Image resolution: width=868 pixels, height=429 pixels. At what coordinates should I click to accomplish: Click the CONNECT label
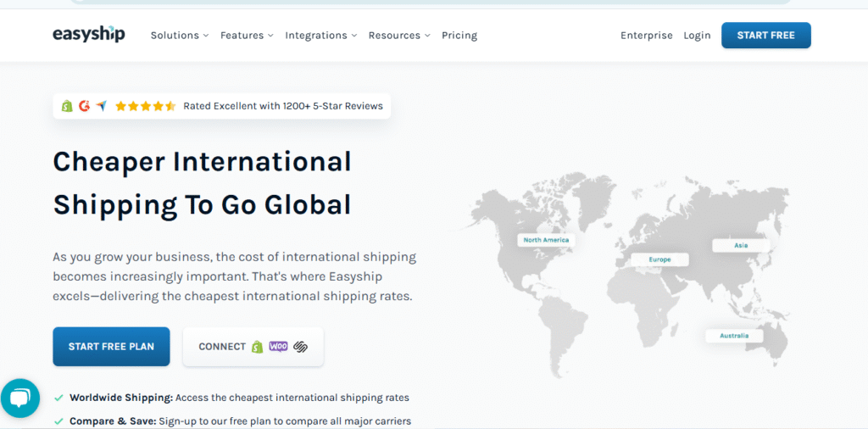(222, 347)
